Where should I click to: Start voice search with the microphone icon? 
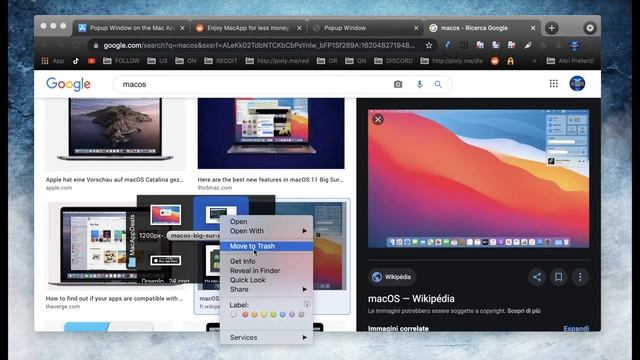(419, 84)
